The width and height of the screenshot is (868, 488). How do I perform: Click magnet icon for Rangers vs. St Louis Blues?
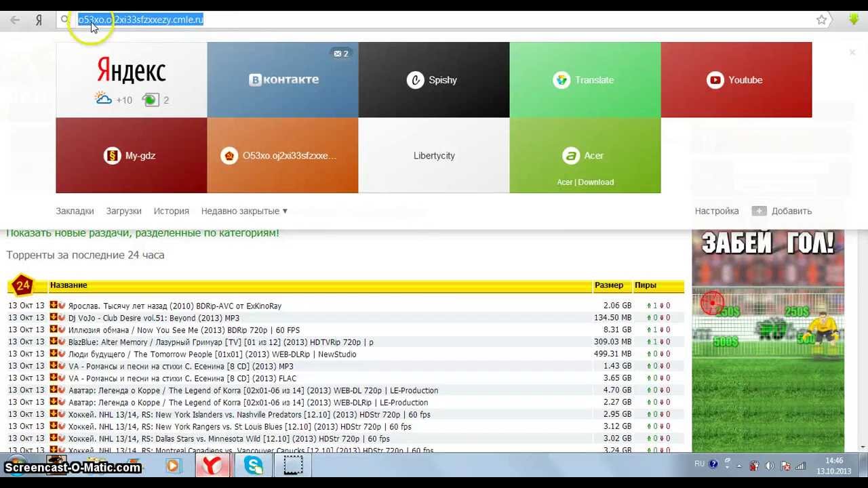point(62,426)
